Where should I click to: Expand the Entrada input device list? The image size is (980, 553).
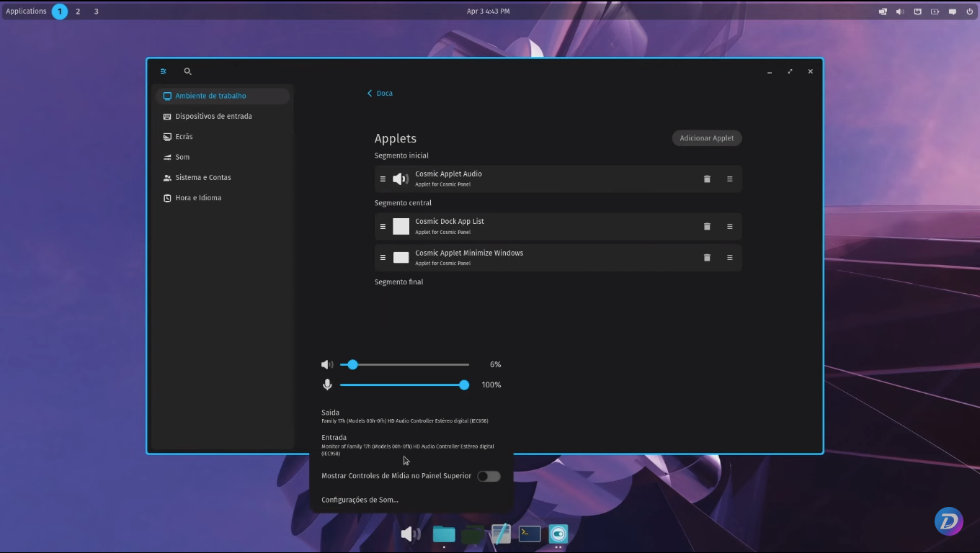[x=411, y=445]
